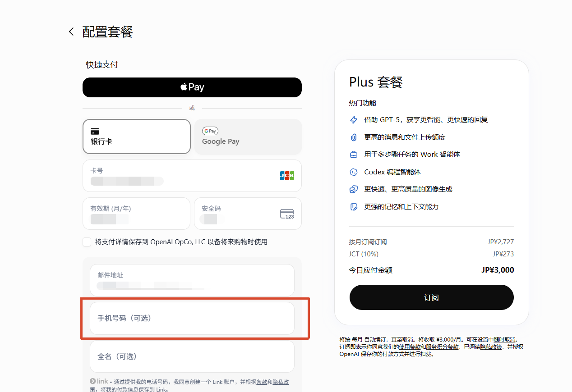Click the G Pay logo icon
This screenshot has width=572, height=392.
pos(210,131)
